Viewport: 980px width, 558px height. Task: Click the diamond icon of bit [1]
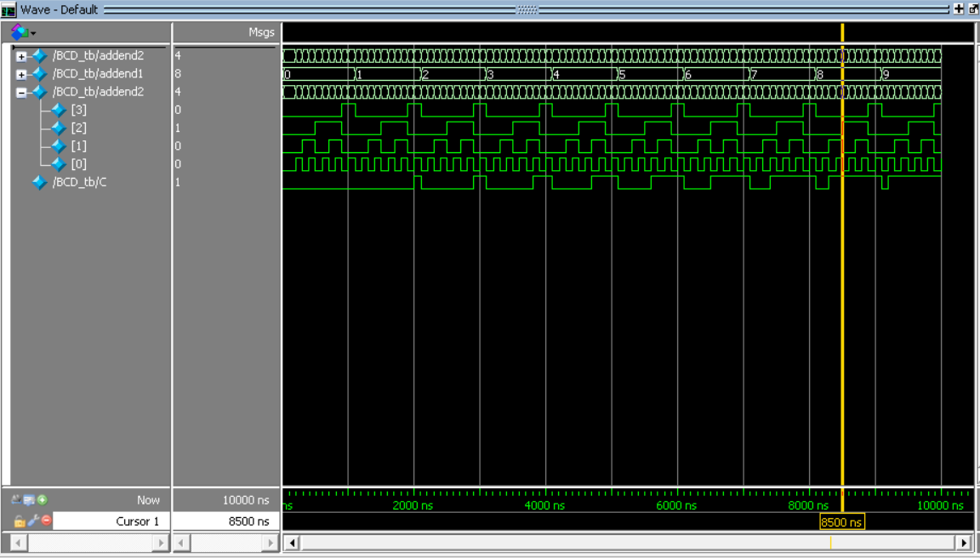click(59, 146)
